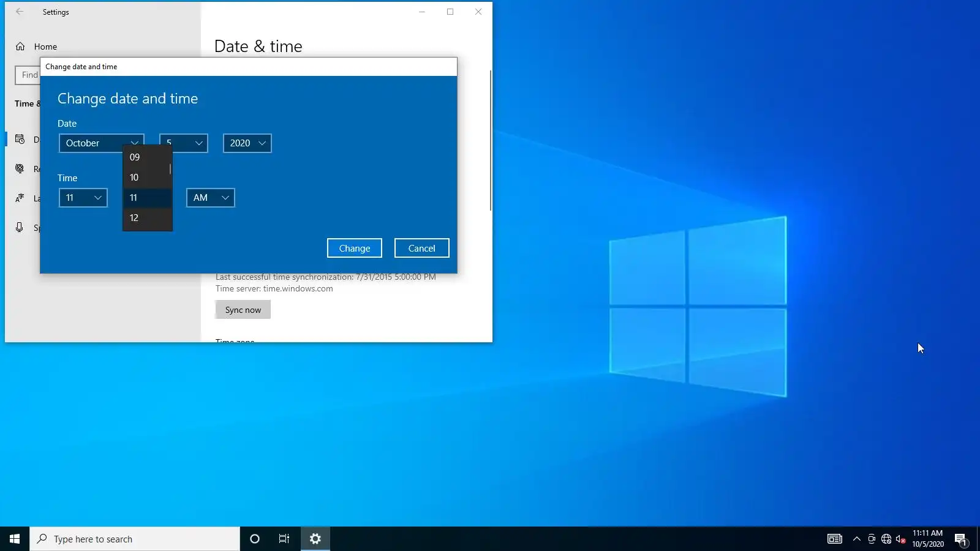980x551 pixels.
Task: Select the Region sidebar globe icon
Action: click(x=20, y=169)
